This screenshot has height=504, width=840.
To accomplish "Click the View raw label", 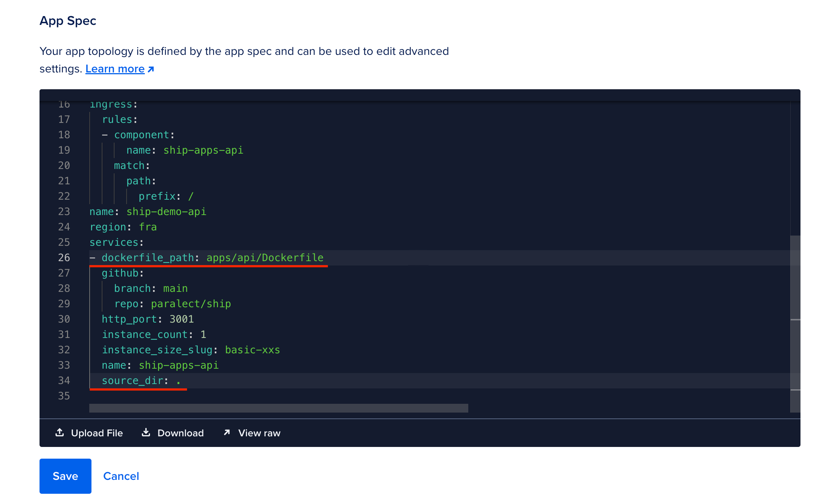I will [259, 433].
